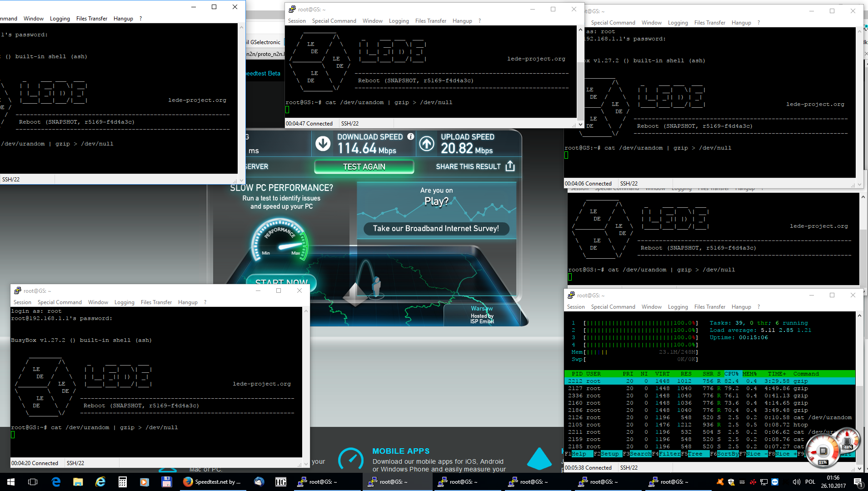Open system menu icon of top-center terminal window
The height and width of the screenshot is (491, 868).
292,9
